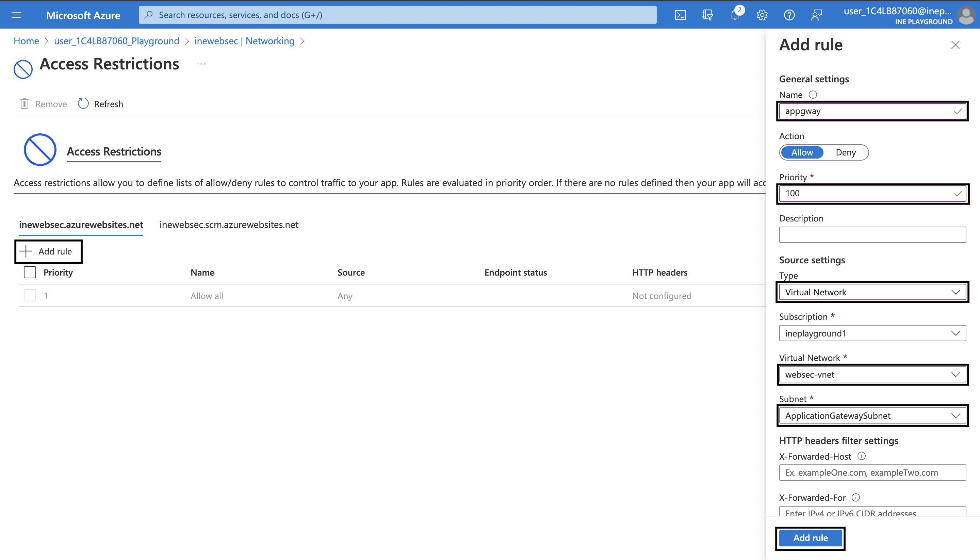
Task: Check the Allow all rule checkbox
Action: pos(30,296)
